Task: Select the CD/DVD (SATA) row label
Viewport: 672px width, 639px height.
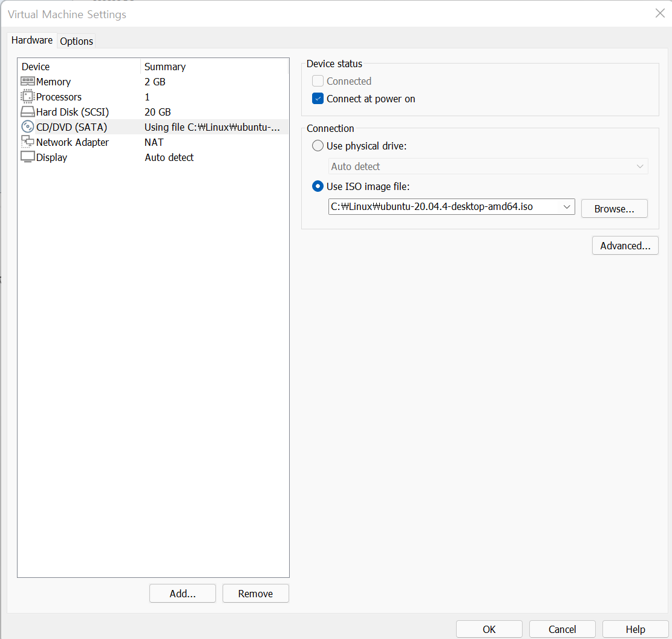Action: click(x=71, y=127)
